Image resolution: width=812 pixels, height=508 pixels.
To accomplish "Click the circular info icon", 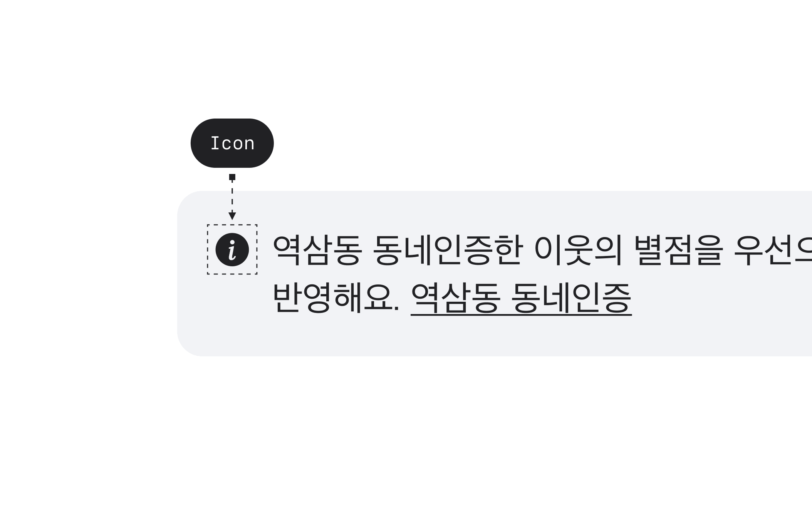I will click(x=232, y=249).
